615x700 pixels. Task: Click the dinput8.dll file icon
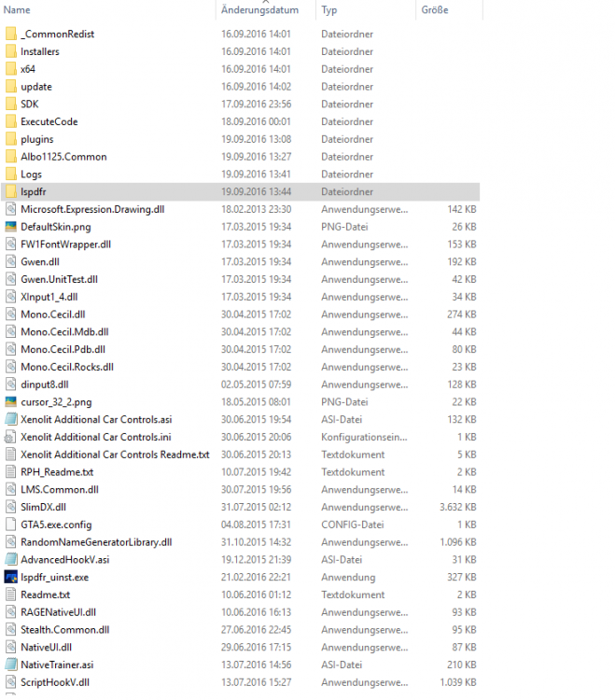[x=10, y=385]
